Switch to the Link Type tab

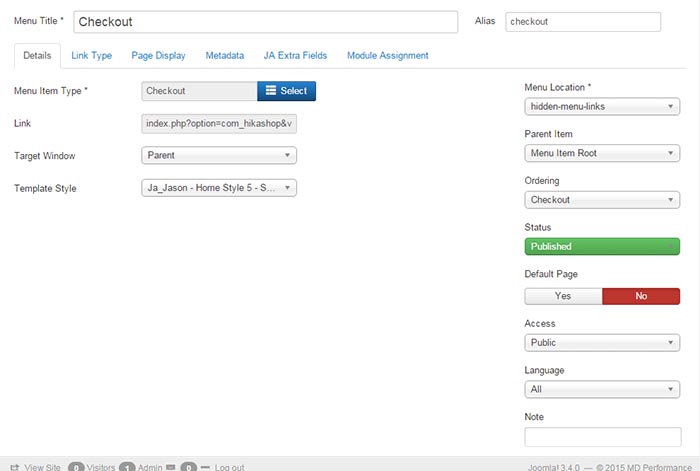92,56
